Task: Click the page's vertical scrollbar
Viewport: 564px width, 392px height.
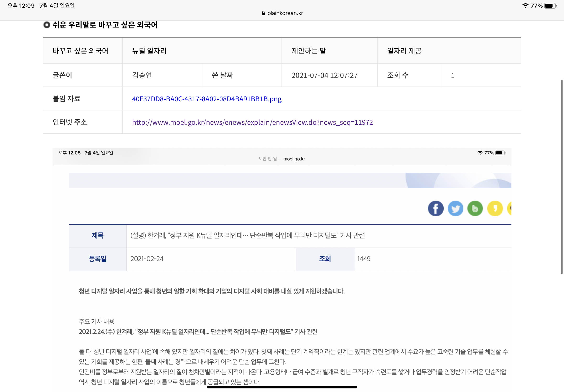Action: click(561, 177)
